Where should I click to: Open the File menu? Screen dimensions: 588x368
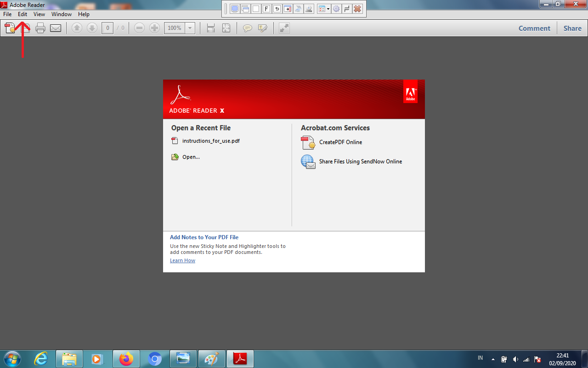click(7, 14)
